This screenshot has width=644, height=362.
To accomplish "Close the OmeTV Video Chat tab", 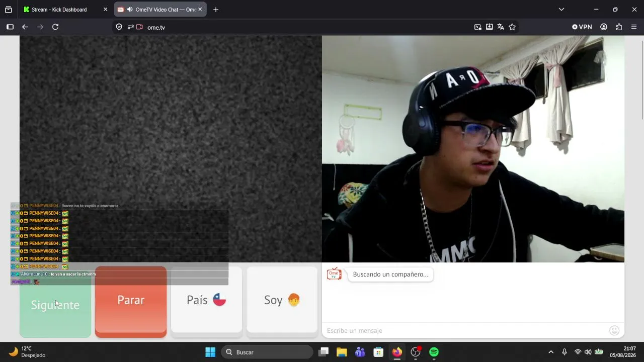I will click(x=200, y=10).
